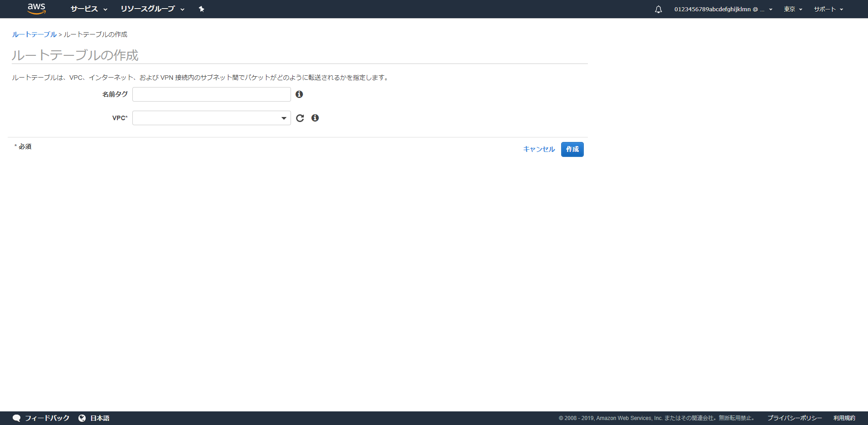Open the サポート dropdown
868x425 pixels.
pos(828,9)
